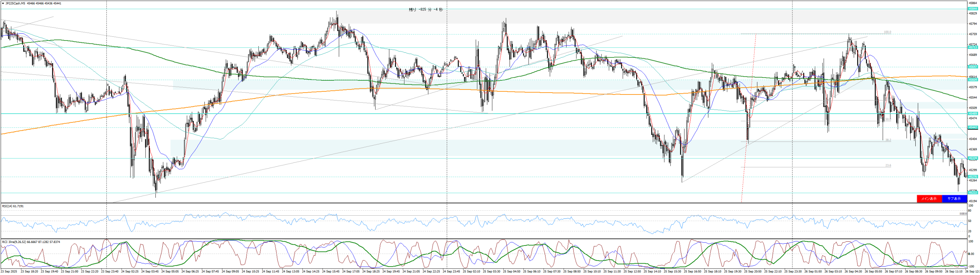This screenshot has width=980, height=275.
Task: Select the RSI(14) indicator label
Action: 13,206
